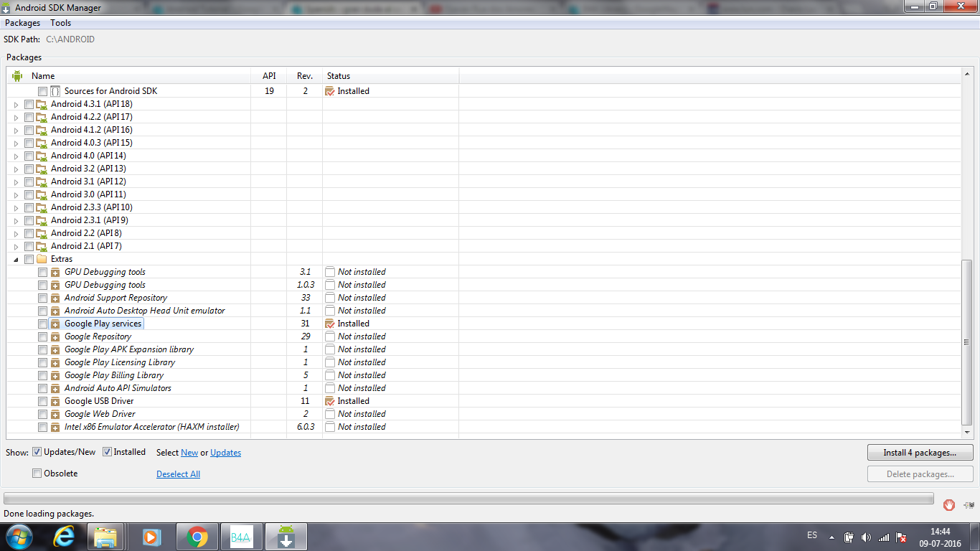Click the Installed status icon for Google USB Driver

(330, 401)
